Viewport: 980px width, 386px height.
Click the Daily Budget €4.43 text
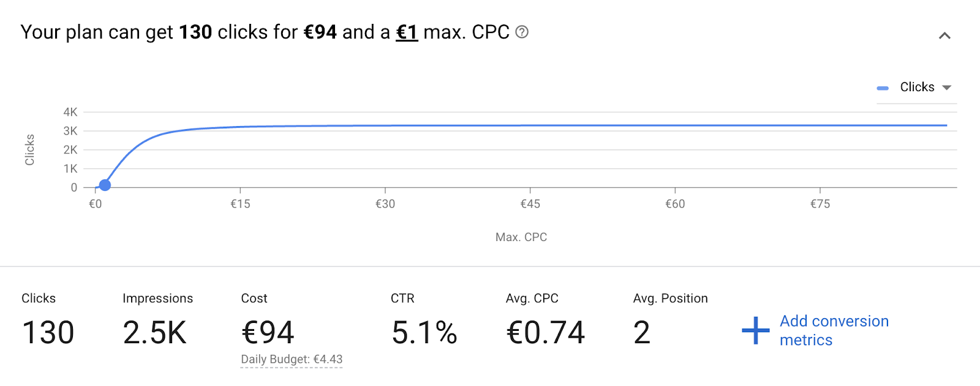point(292,359)
